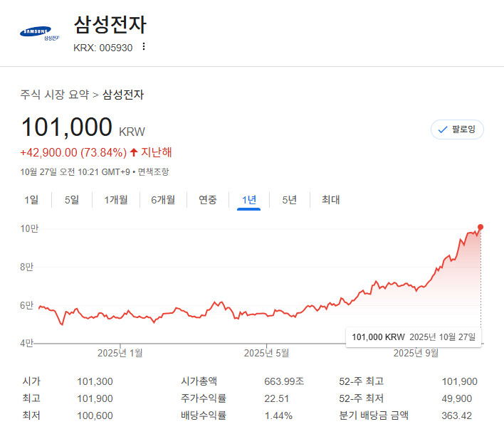
Task: Click the 삼성전자 company title
Action: (x=110, y=25)
